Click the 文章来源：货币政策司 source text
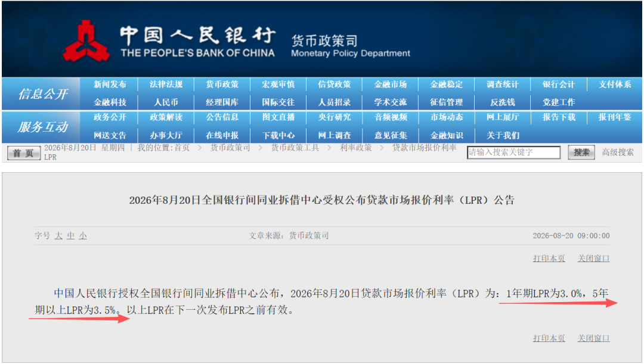This screenshot has width=644, height=364. click(x=289, y=236)
